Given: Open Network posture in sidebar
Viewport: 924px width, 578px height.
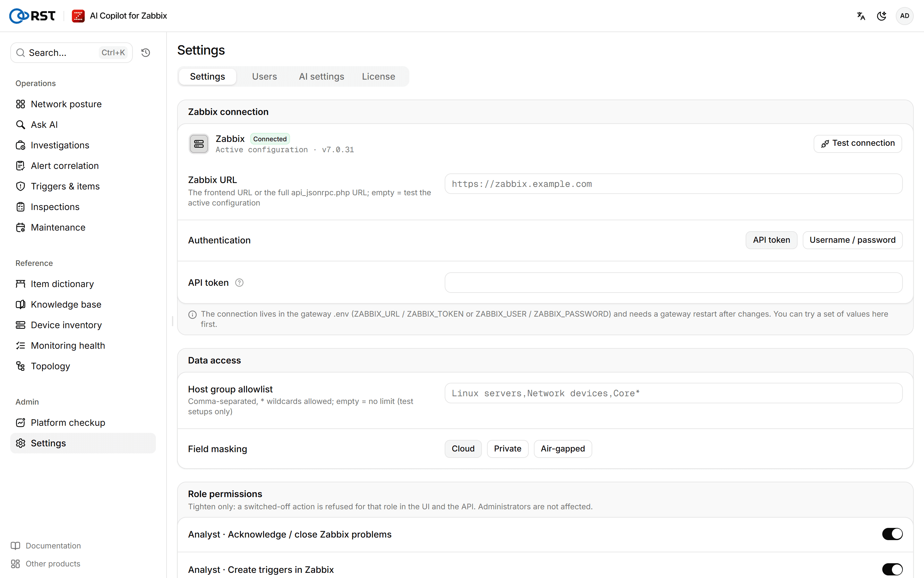Looking at the screenshot, I should [x=83, y=104].
